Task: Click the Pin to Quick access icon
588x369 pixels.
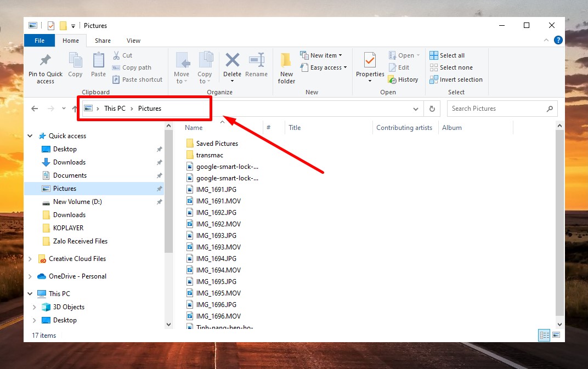Action: pos(46,60)
